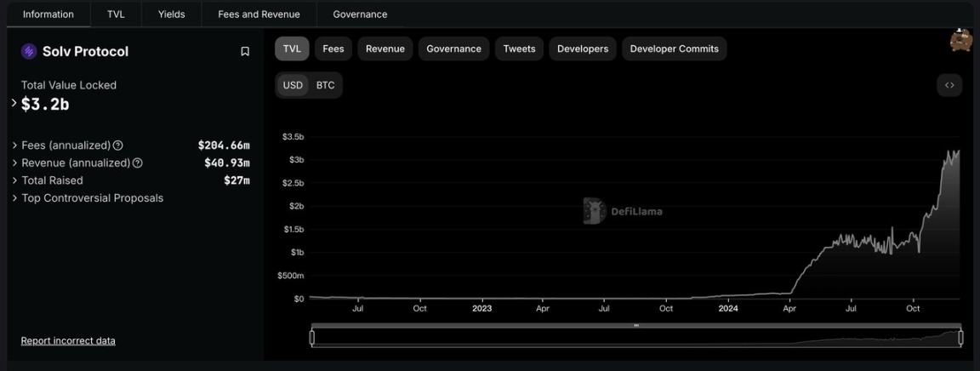980x371 pixels.
Task: Click Report incorrect data link
Action: 68,340
